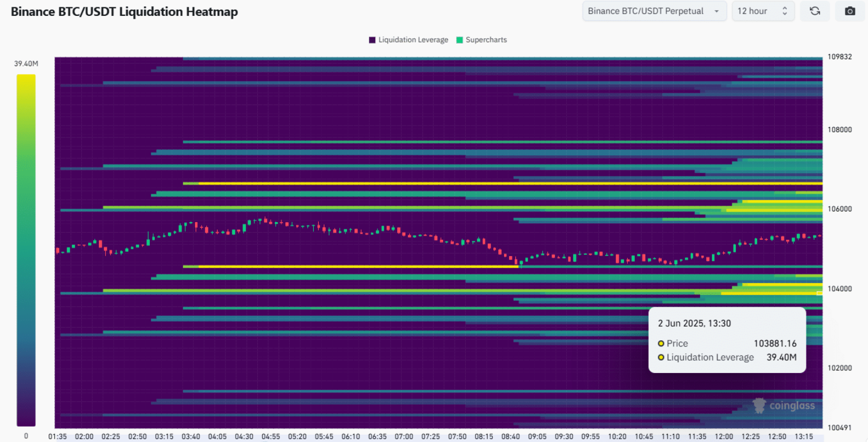868x442 pixels.
Task: Click the green Supercharts legend square
Action: [459, 40]
